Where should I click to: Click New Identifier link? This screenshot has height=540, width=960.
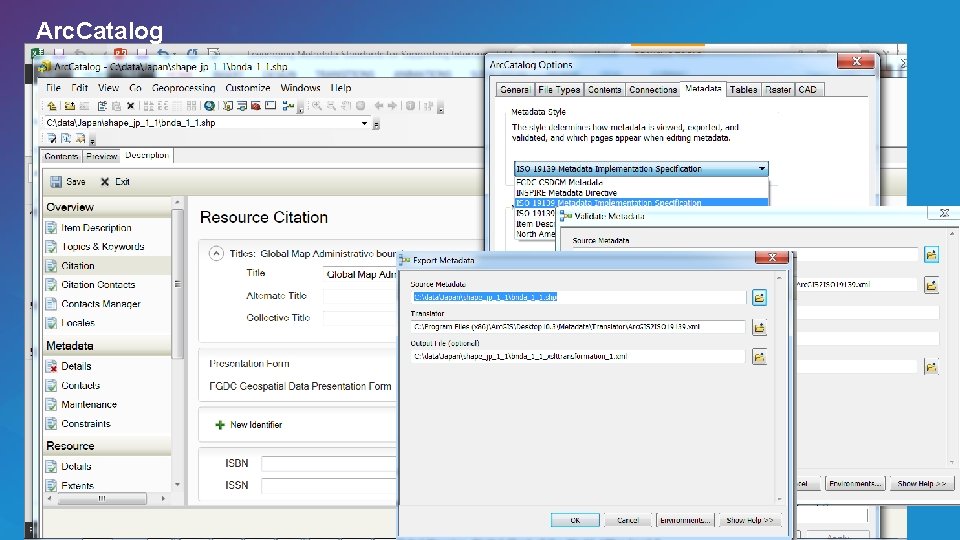(x=256, y=425)
